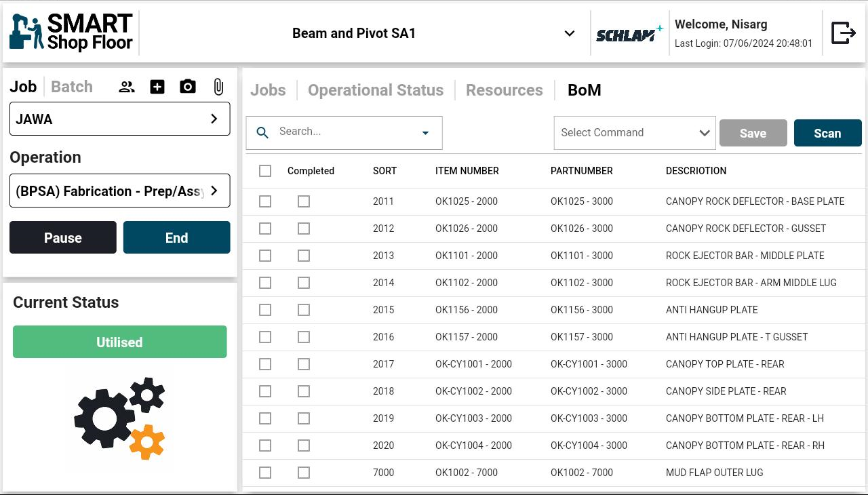Open the people/operators icon beside Batch
The width and height of the screenshot is (868, 495).
click(x=127, y=87)
